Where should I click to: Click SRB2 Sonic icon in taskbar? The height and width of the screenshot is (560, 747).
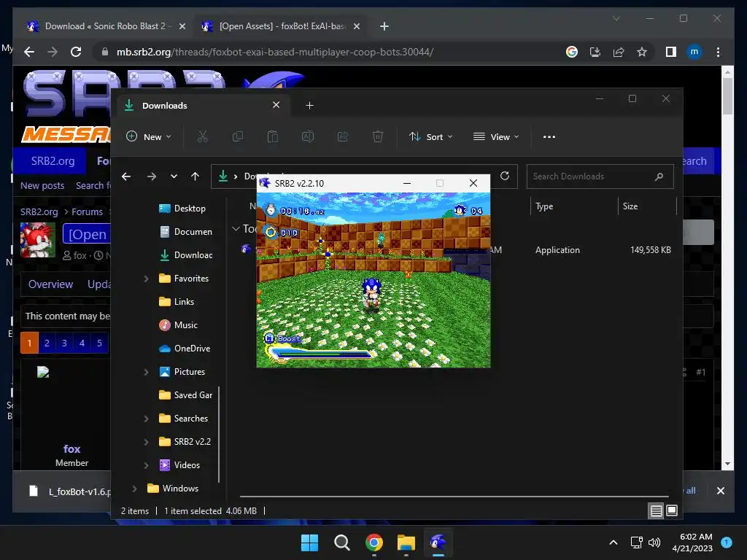tap(438, 542)
